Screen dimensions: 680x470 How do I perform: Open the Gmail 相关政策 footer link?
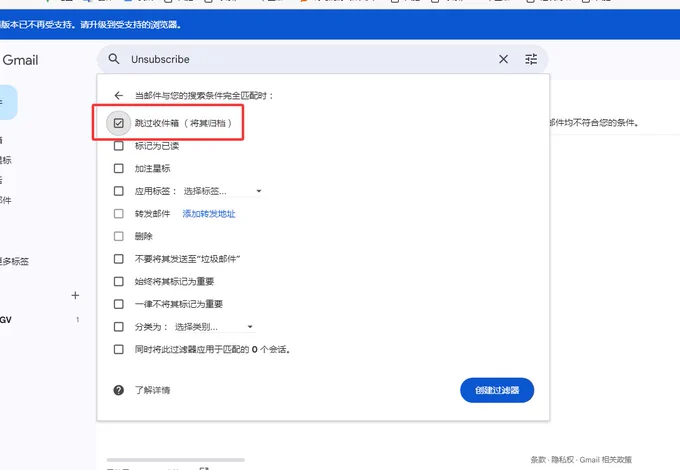(605, 460)
